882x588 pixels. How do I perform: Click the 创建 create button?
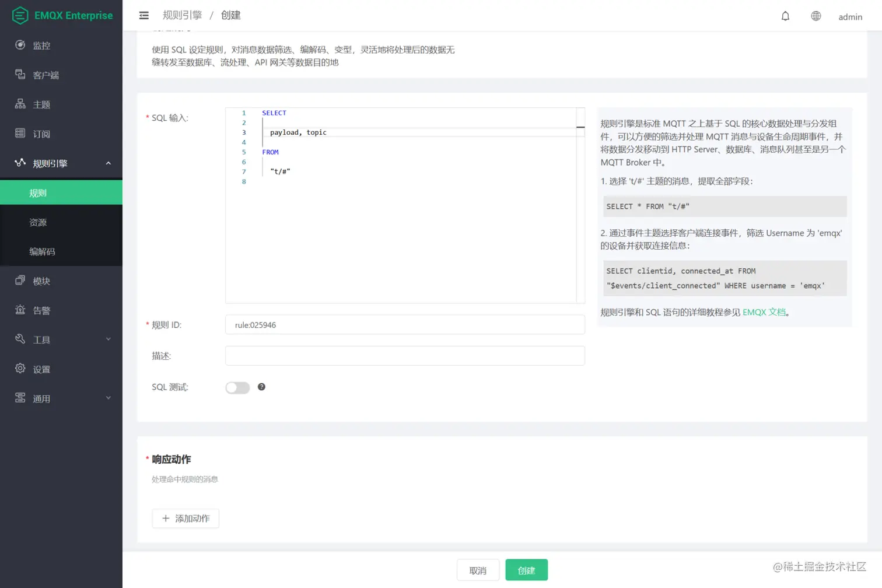(x=526, y=570)
